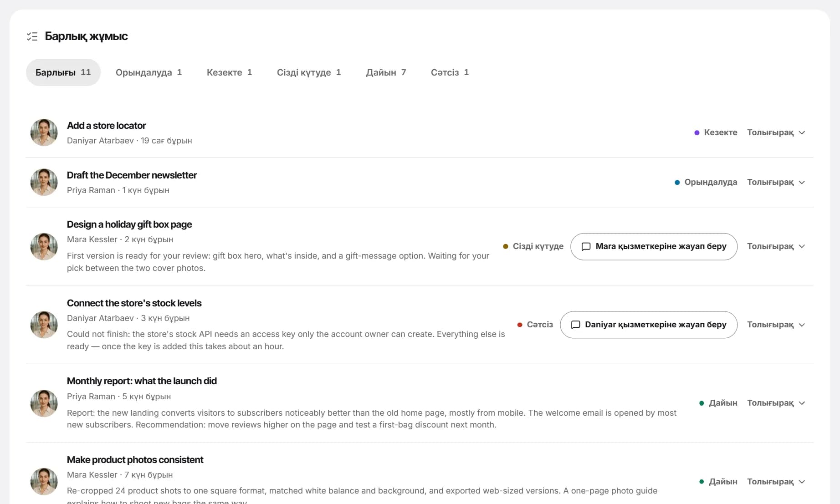Click avatar on Monthly report row
The height and width of the screenshot is (504, 840).
pos(44,403)
